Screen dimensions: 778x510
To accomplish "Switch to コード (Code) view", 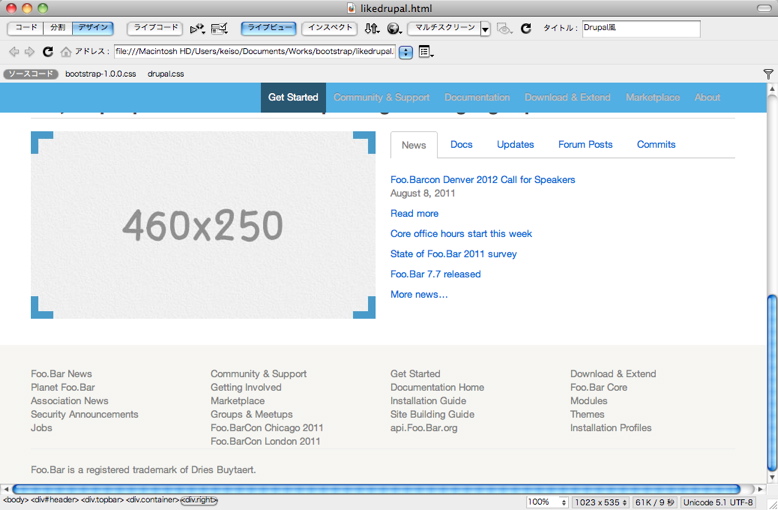I will click(x=25, y=29).
